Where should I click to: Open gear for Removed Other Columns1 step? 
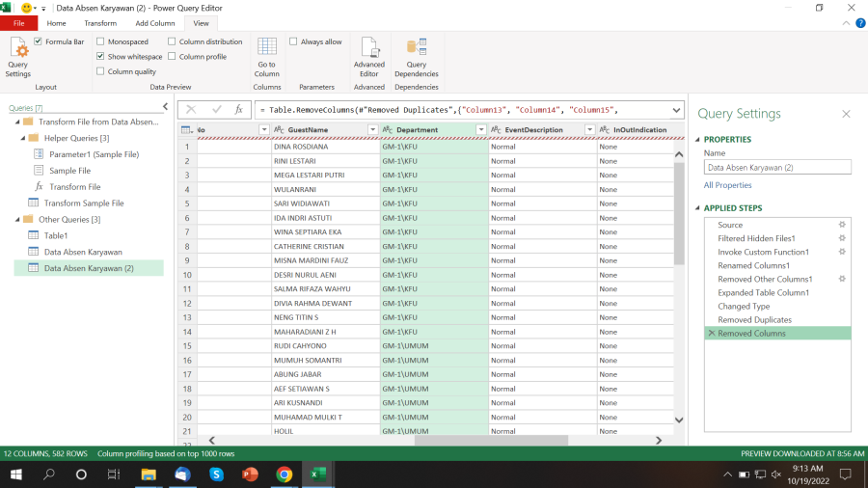pos(842,279)
